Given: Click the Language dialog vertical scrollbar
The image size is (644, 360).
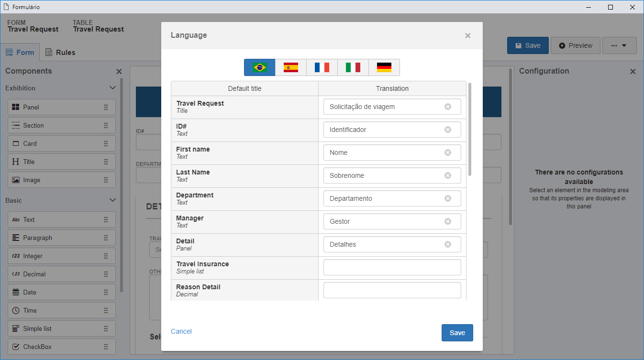Looking at the screenshot, I should (x=470, y=129).
